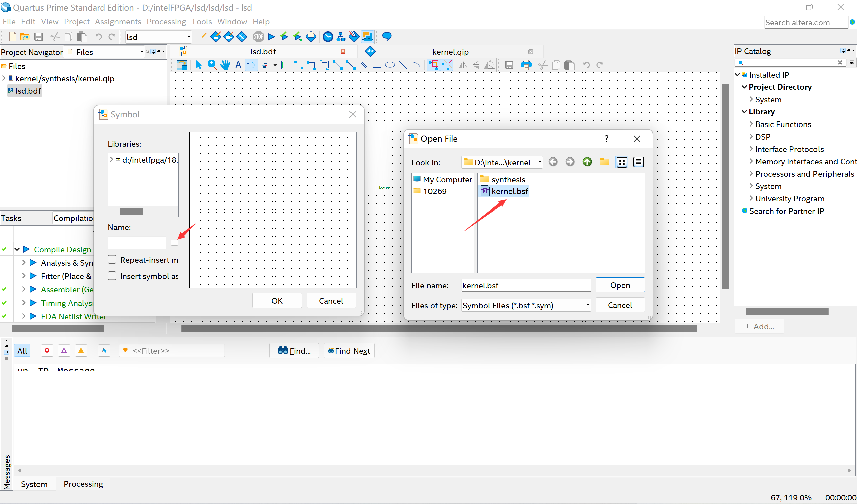The height and width of the screenshot is (504, 857).
Task: Click the Symbol Tool gate icon
Action: [x=251, y=65]
